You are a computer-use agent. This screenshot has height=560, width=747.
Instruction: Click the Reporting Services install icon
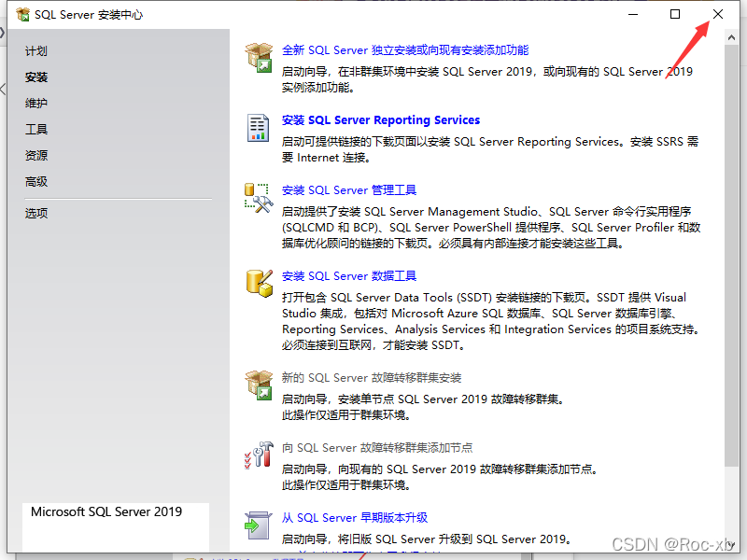[258, 128]
